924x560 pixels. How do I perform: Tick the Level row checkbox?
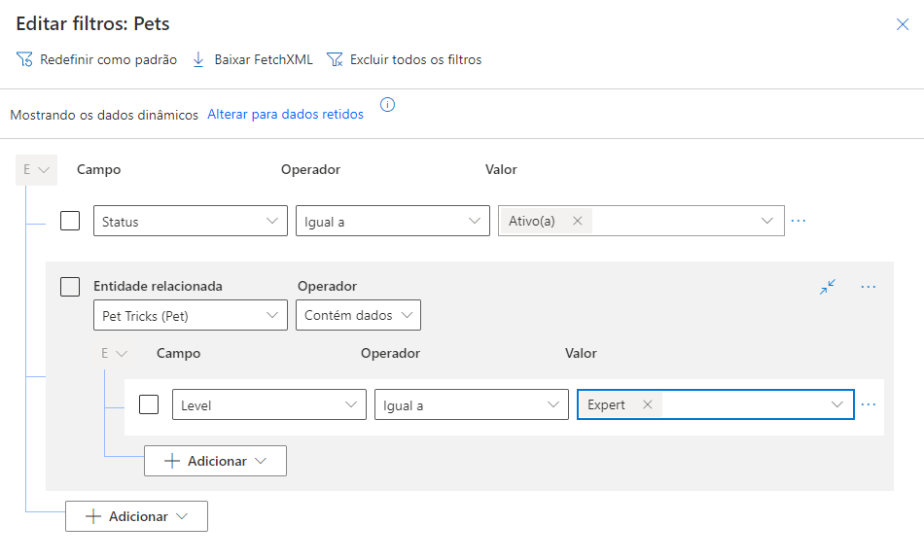coord(149,404)
